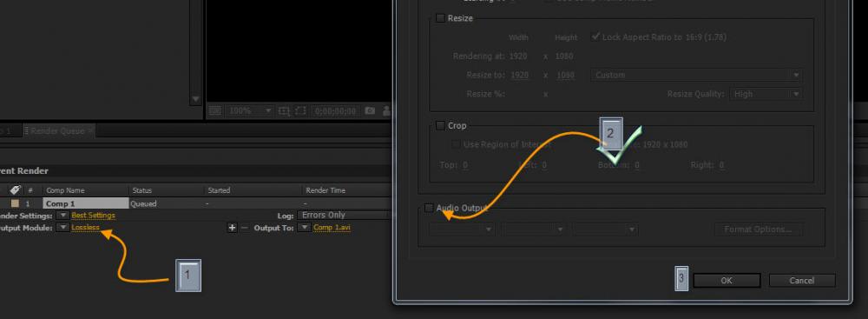Click the Comp 1 label color square
868x319 pixels.
click(x=15, y=203)
